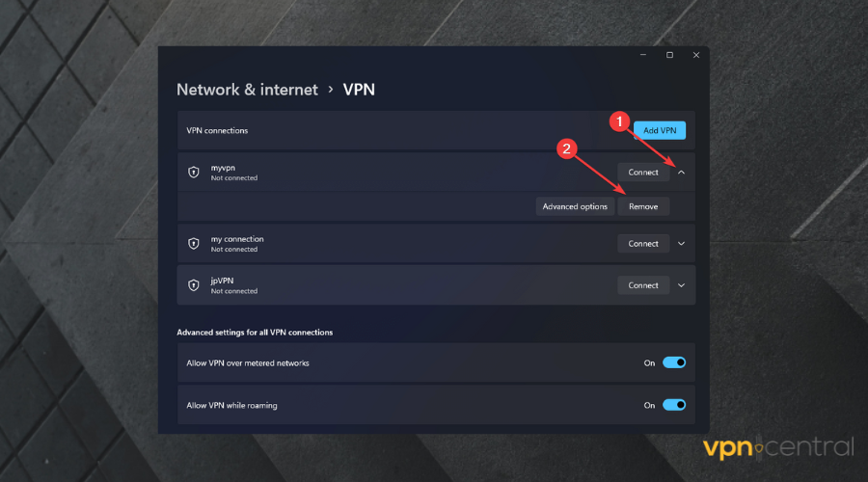
Task: Expand the jpVPN entry
Action: coord(681,285)
